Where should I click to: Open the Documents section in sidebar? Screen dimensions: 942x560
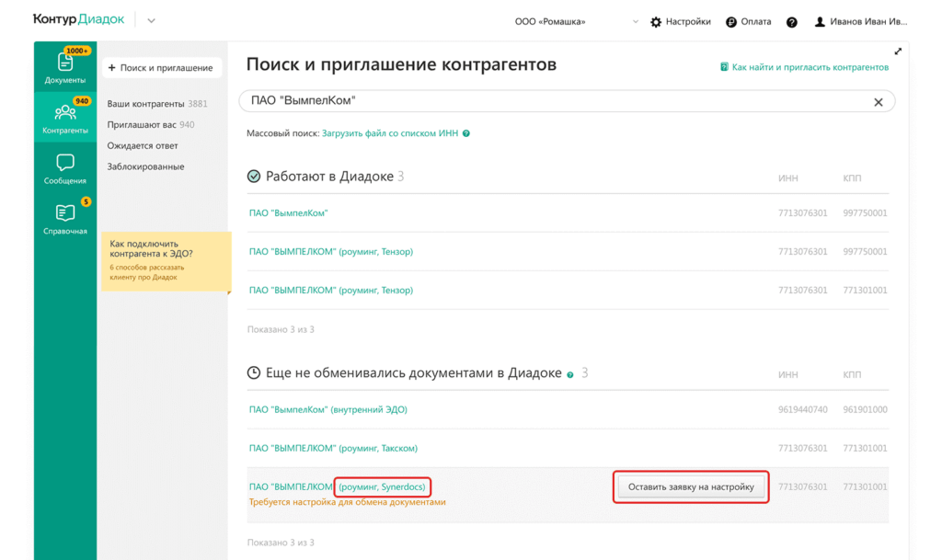click(x=64, y=67)
